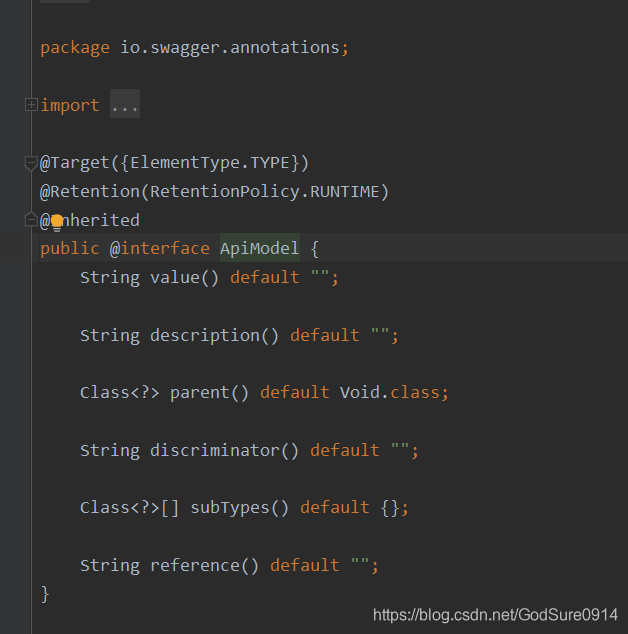Click ElementType.TYPE in the @Target annotation

point(210,163)
